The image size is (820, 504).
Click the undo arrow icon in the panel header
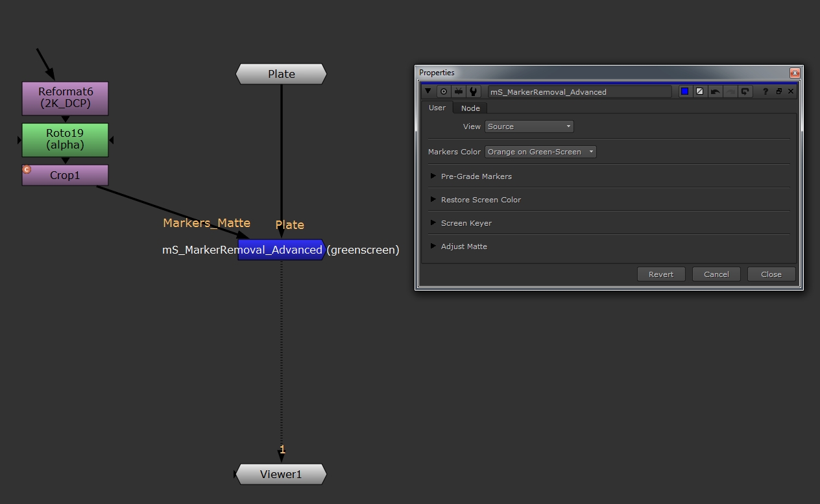[715, 91]
